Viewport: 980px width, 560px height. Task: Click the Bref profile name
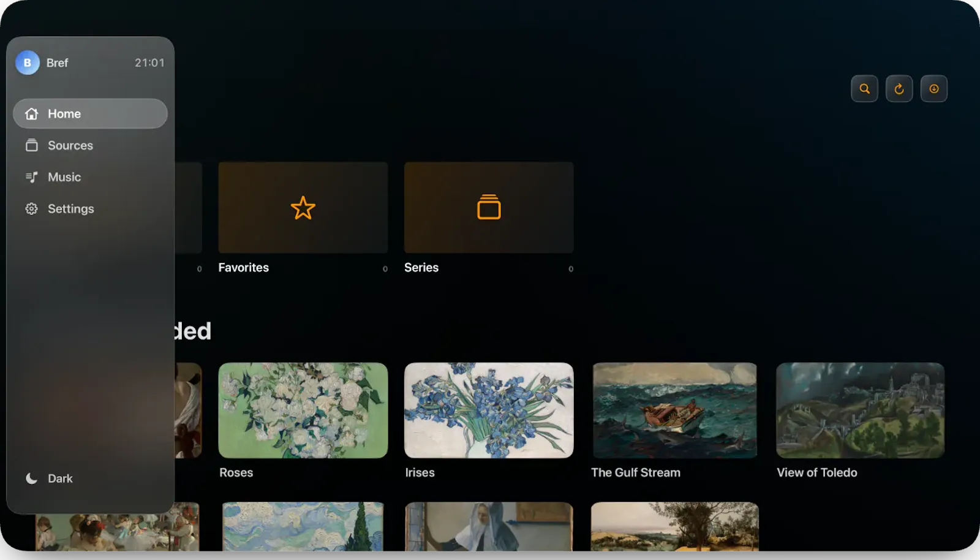point(57,62)
